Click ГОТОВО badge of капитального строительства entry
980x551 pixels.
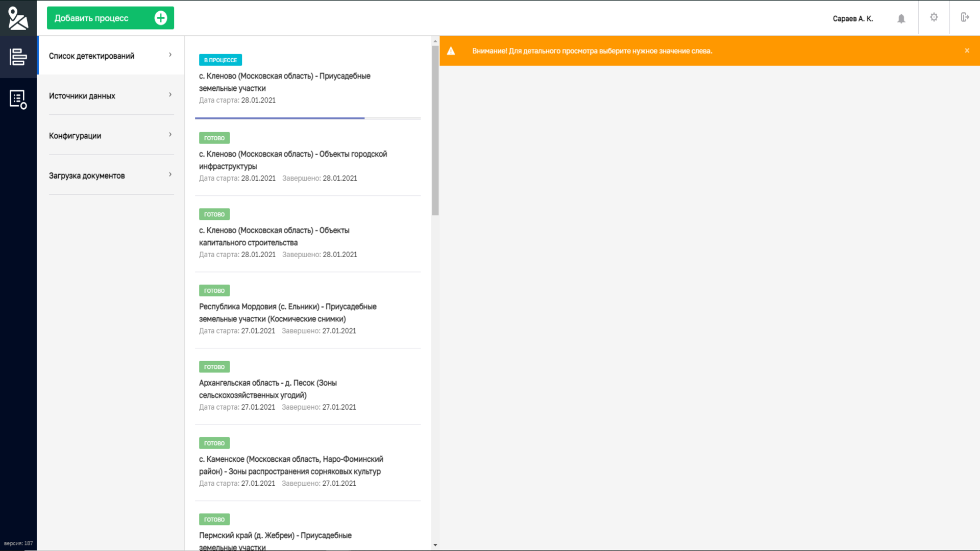point(214,214)
